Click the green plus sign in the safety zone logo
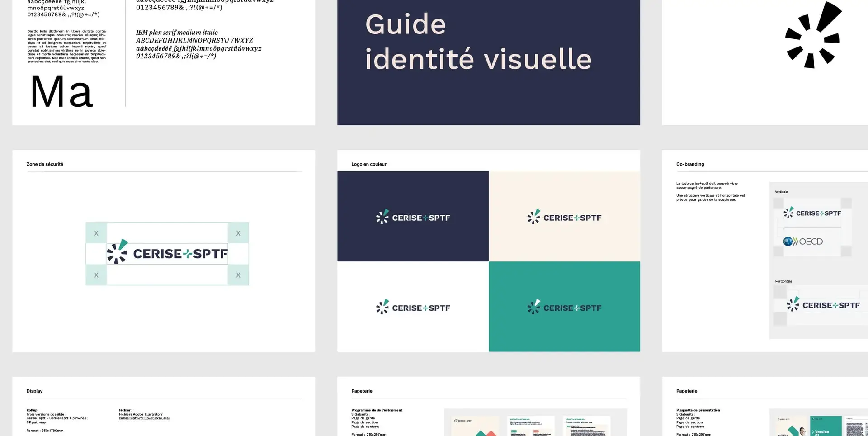The width and height of the screenshot is (868, 436). pos(187,254)
